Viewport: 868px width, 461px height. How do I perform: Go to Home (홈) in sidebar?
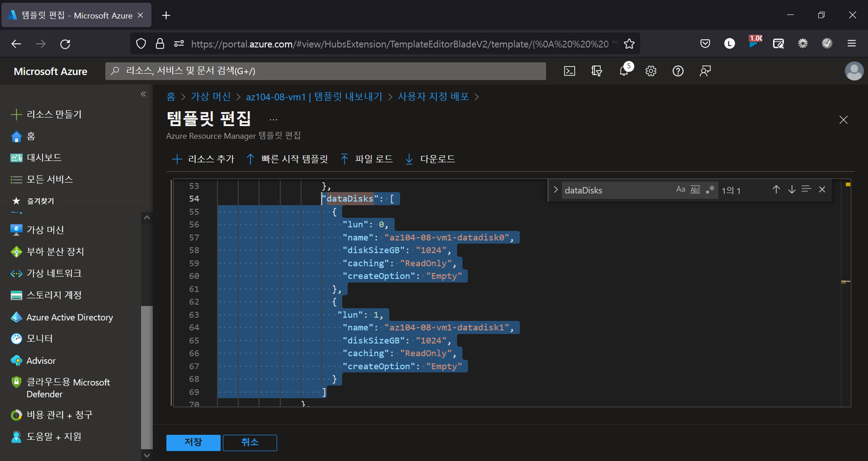(x=23, y=136)
